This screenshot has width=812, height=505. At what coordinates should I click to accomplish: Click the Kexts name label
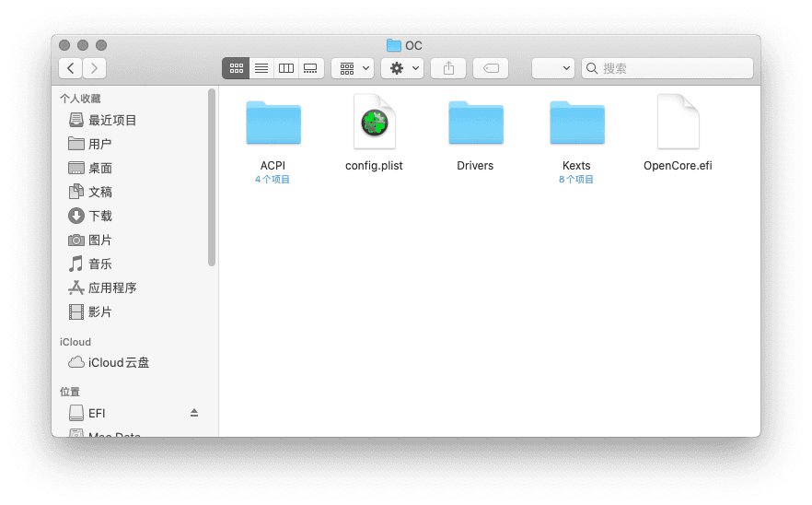click(x=576, y=165)
